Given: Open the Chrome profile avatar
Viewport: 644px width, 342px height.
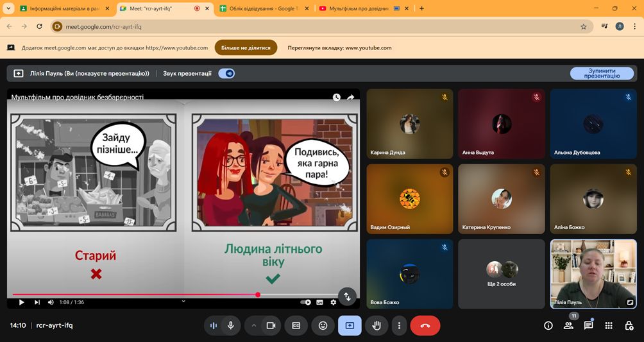Looking at the screenshot, I should point(620,26).
